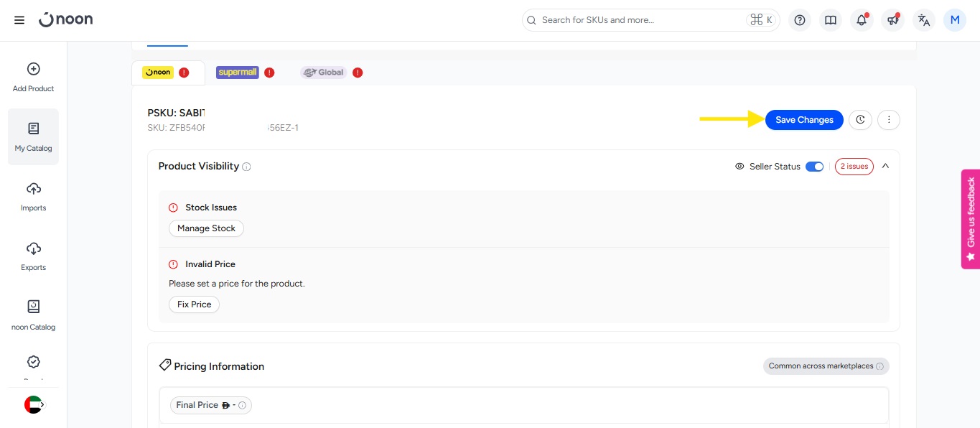This screenshot has width=980, height=428.
Task: Open the history clock icon
Action: pyautogui.click(x=860, y=120)
